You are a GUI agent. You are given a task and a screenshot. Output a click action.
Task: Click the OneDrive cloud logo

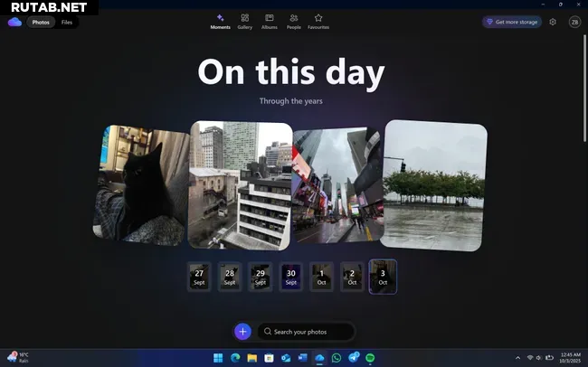click(x=14, y=22)
